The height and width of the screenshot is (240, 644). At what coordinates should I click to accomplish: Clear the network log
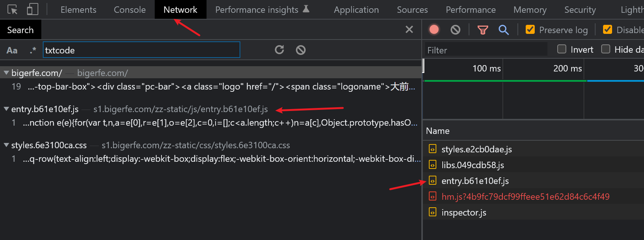pos(455,30)
